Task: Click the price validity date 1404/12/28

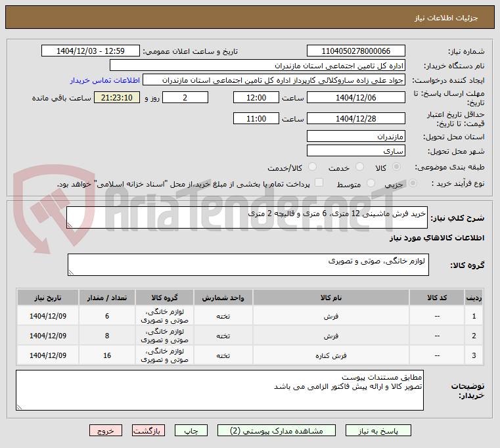Action: pyautogui.click(x=356, y=119)
